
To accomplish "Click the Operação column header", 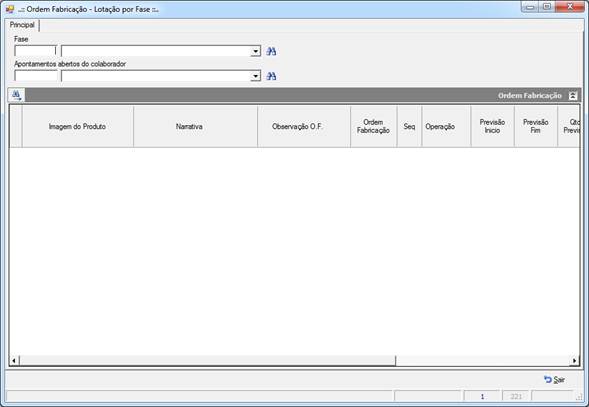I will [446, 126].
